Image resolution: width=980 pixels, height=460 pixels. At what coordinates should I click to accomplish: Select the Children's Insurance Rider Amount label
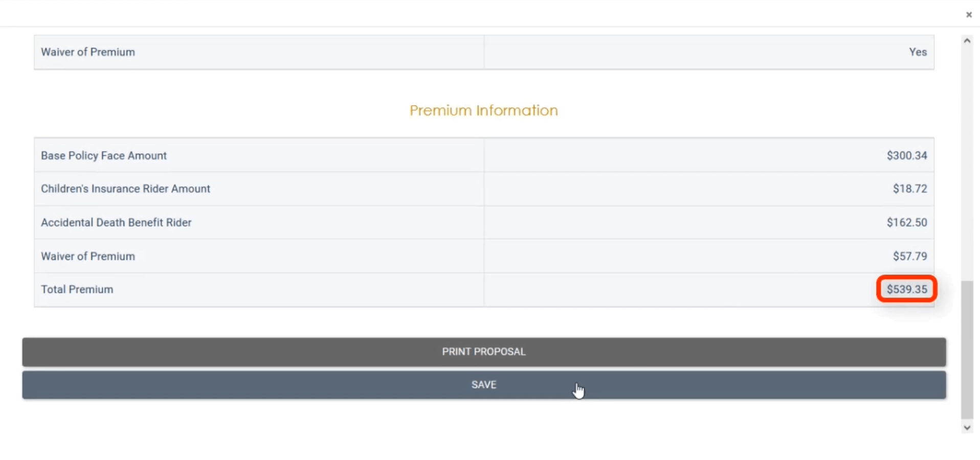coord(125,189)
